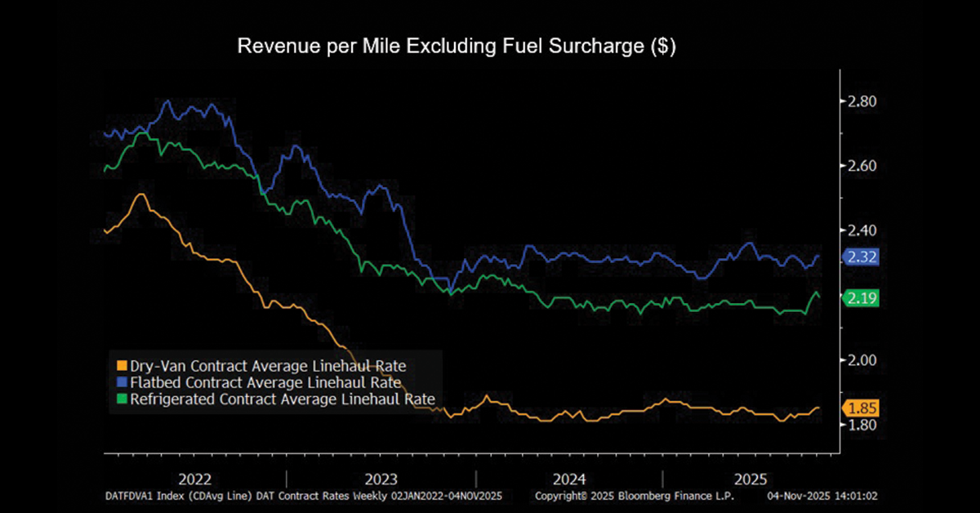Click the DATFDVA1 Index footer text
Viewport: 980px width, 513px height.
(302, 496)
